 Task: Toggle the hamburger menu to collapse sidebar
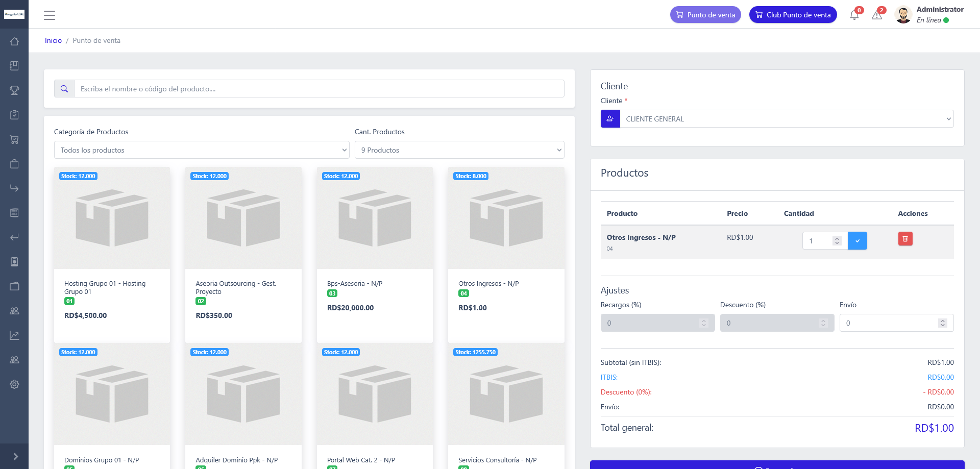(x=50, y=15)
